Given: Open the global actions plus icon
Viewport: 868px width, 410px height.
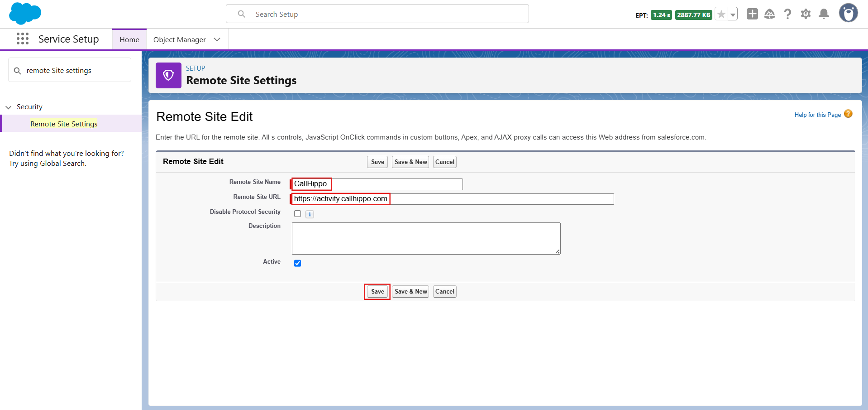Looking at the screenshot, I should point(752,14).
